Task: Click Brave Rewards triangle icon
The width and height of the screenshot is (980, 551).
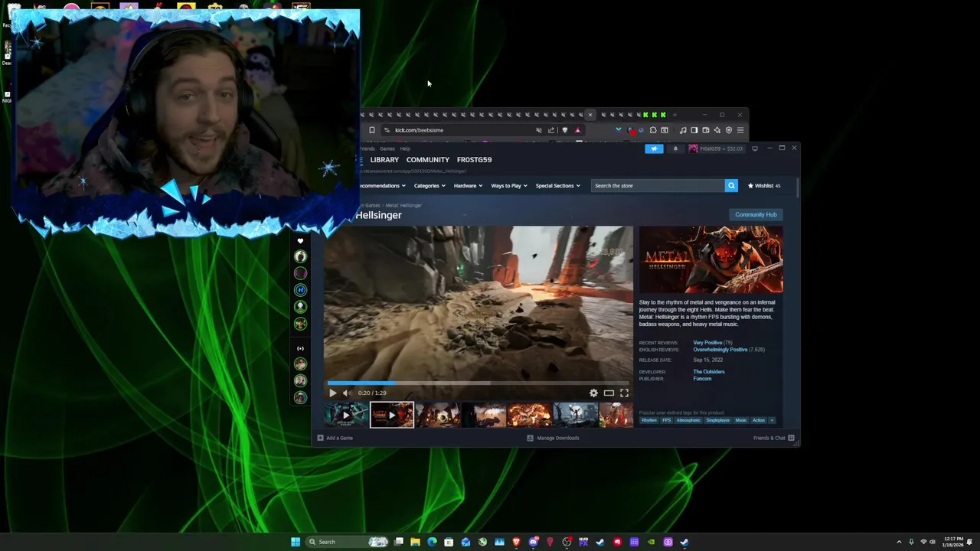Action: tap(577, 130)
